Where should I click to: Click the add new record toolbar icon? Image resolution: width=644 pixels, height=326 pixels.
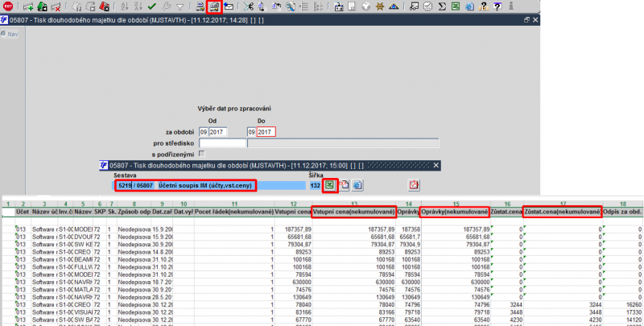(28, 6)
